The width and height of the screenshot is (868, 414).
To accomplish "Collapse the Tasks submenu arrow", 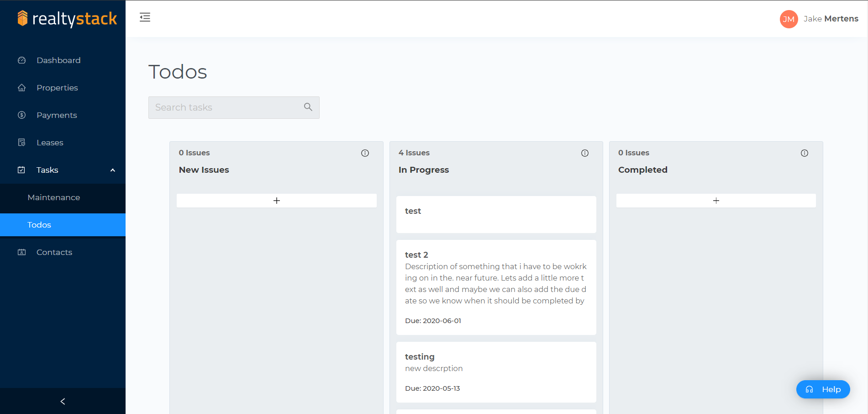I will (113, 170).
